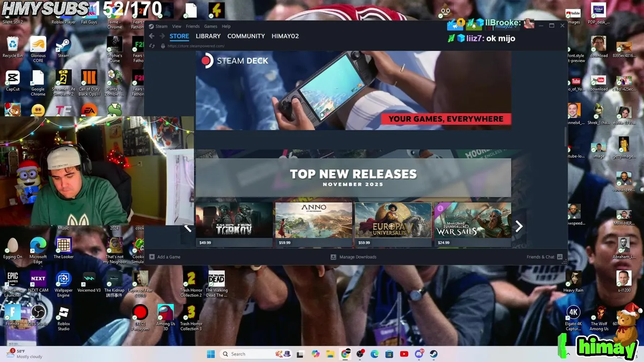Select OBS Studio desktop icon
This screenshot has width=644, height=362.
coord(38,316)
